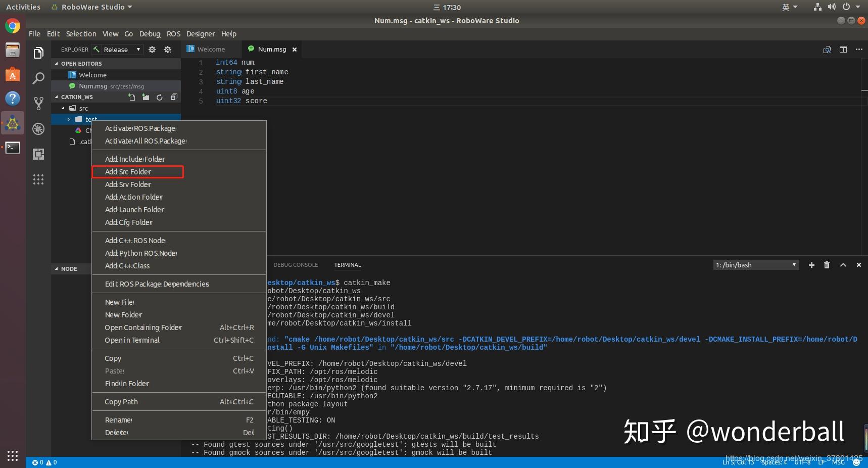This screenshot has width=868, height=468.
Task: Choose Add C++ ROS Node in context menu
Action: click(x=179, y=241)
